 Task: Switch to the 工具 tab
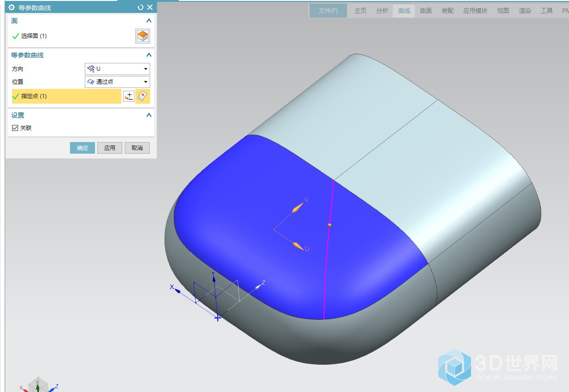[x=547, y=11]
